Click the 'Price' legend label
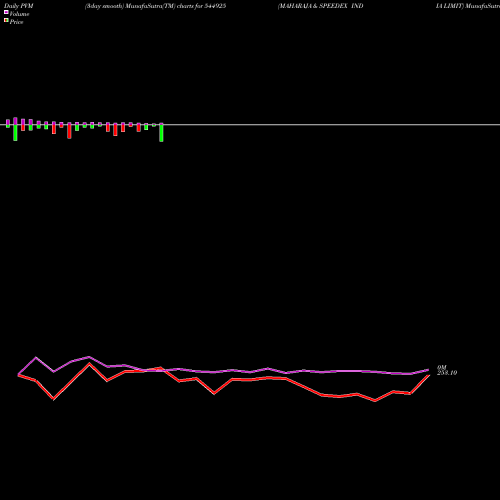 tap(16, 22)
